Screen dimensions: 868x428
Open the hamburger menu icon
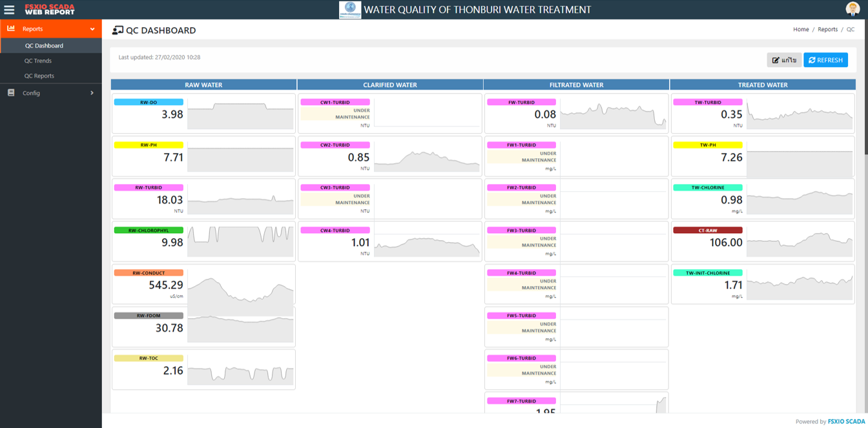click(x=9, y=10)
